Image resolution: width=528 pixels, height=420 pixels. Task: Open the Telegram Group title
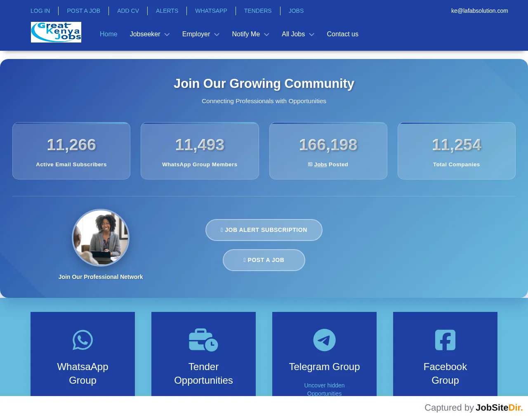point(324,367)
